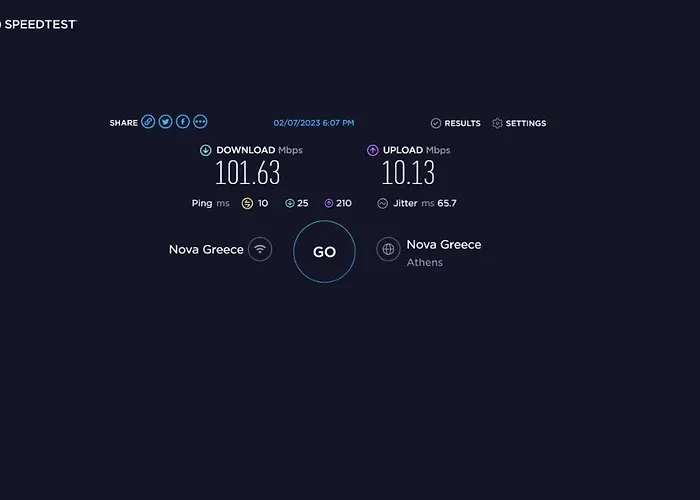Click the download arrow icon
The width and height of the screenshot is (700, 500).
coord(205,150)
